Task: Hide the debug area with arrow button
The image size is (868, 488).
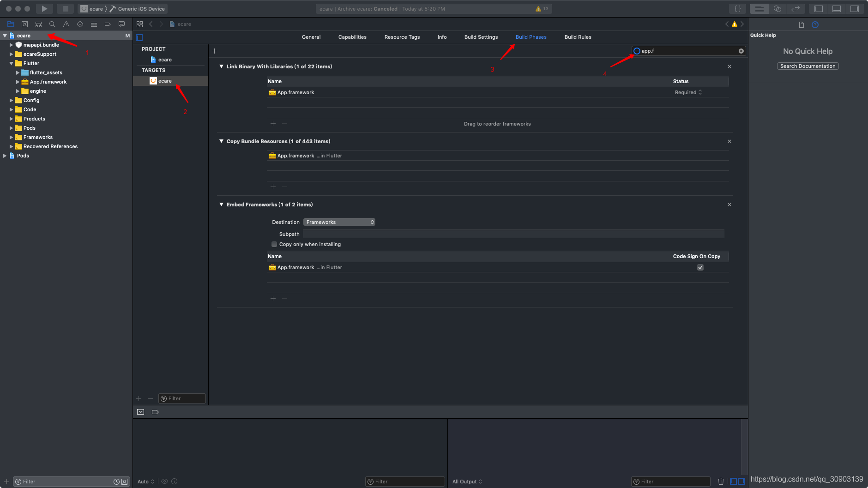Action: click(x=141, y=412)
